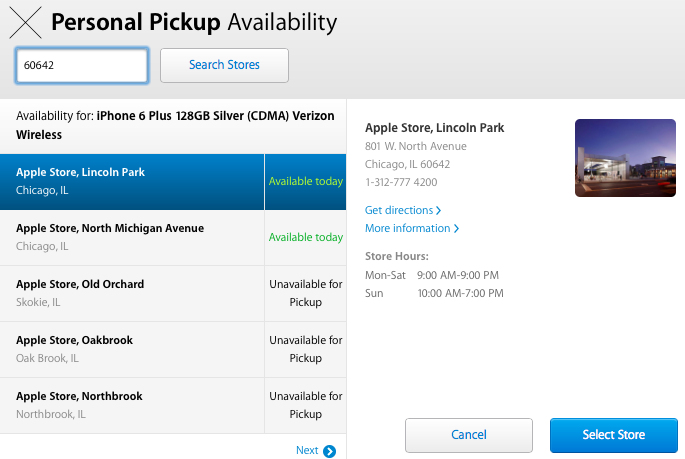
Task: Select Apple Store, North Michigan Avenue row
Action: [173, 238]
